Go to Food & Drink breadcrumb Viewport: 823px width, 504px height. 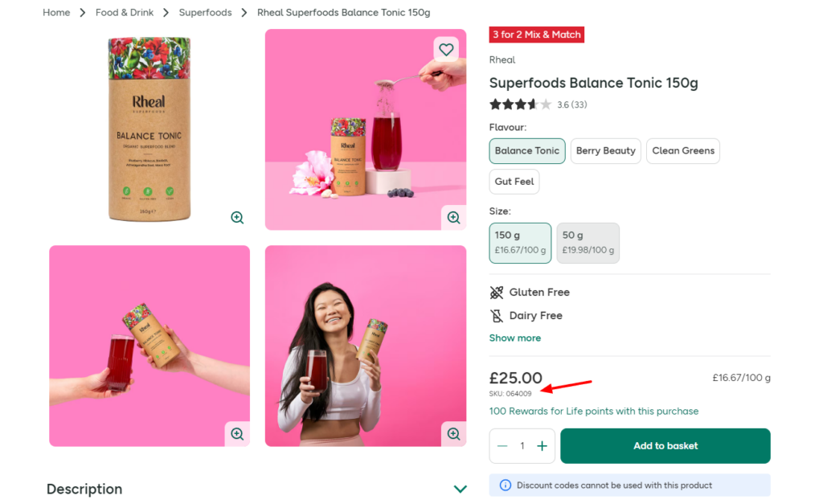[x=123, y=13]
